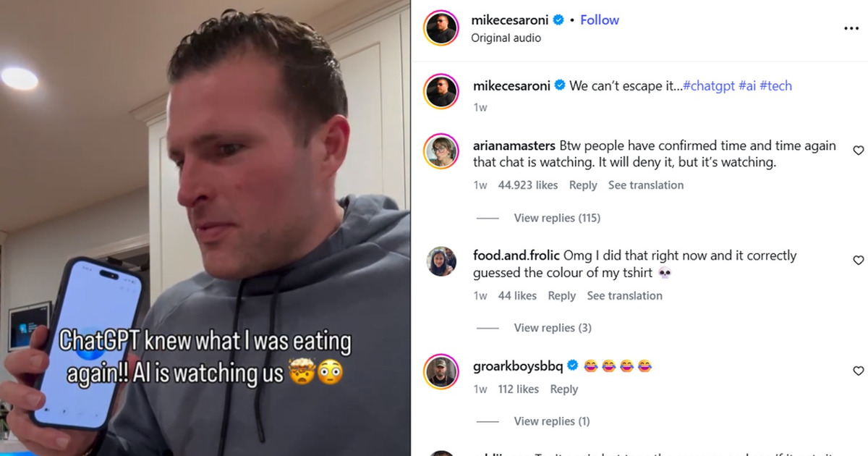Screen dimensions: 868x456
Task: Expand View replies (115)
Action: [x=557, y=218]
